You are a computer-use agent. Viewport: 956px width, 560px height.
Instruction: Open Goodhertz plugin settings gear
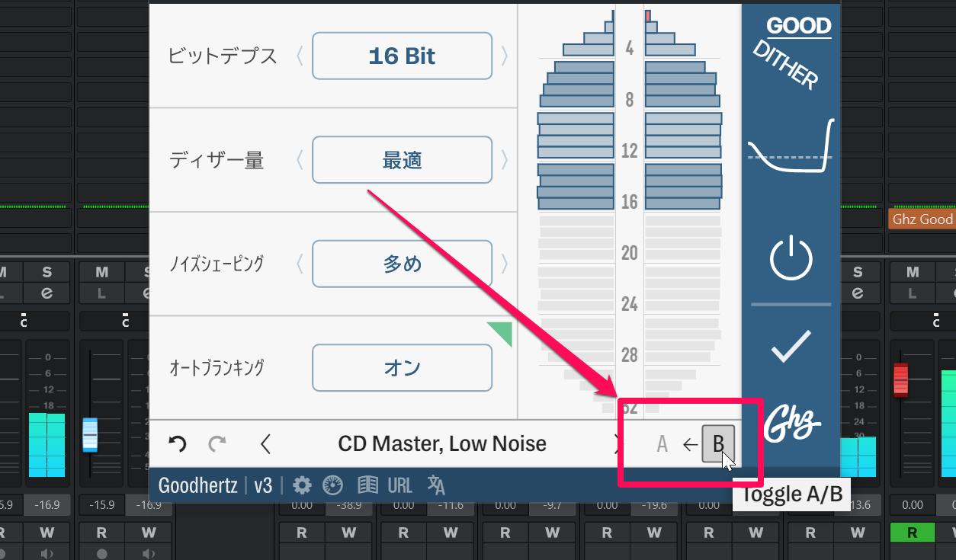[x=303, y=485]
